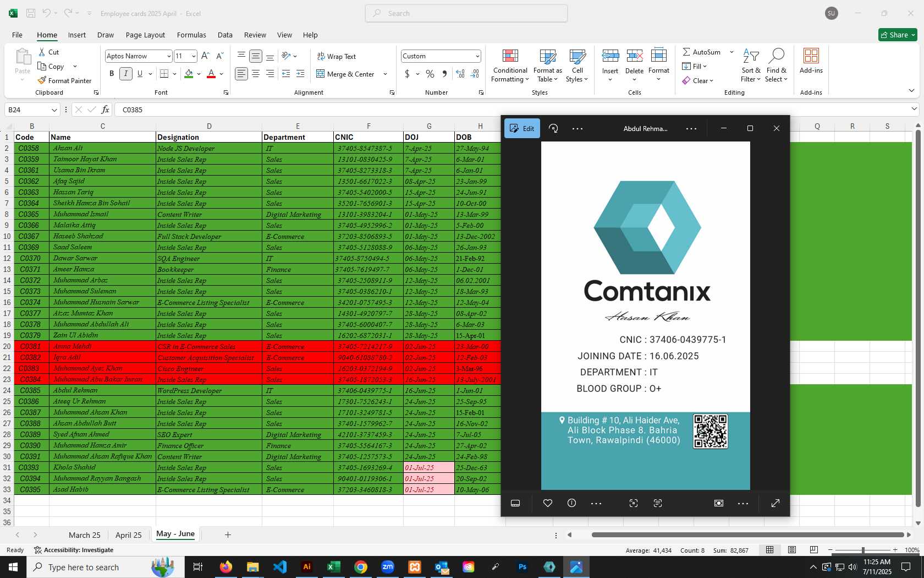The width and height of the screenshot is (924, 578).
Task: Toggle Align Right alignment
Action: (270, 74)
